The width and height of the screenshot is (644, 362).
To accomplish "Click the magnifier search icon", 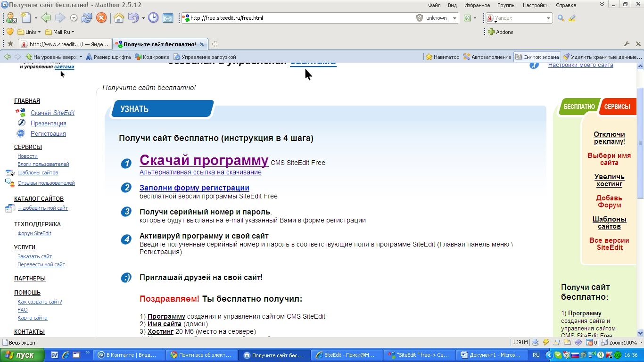I will click(x=561, y=18).
